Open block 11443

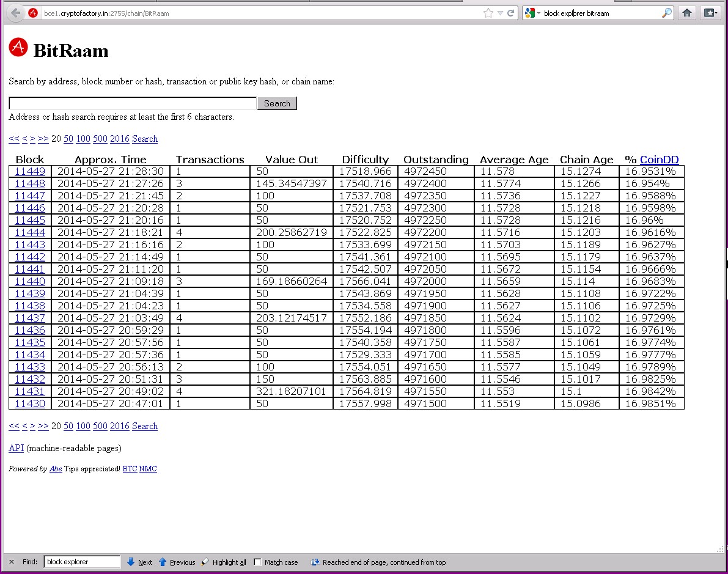coord(30,245)
